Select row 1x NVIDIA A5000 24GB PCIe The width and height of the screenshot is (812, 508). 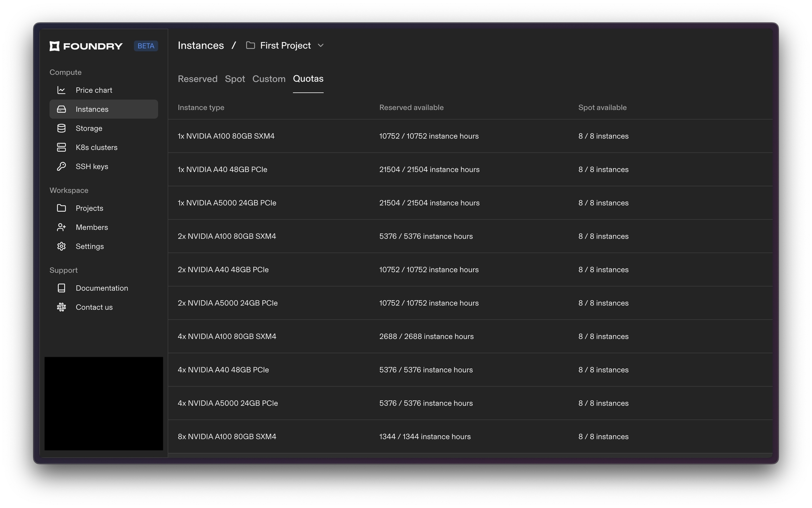coord(470,203)
